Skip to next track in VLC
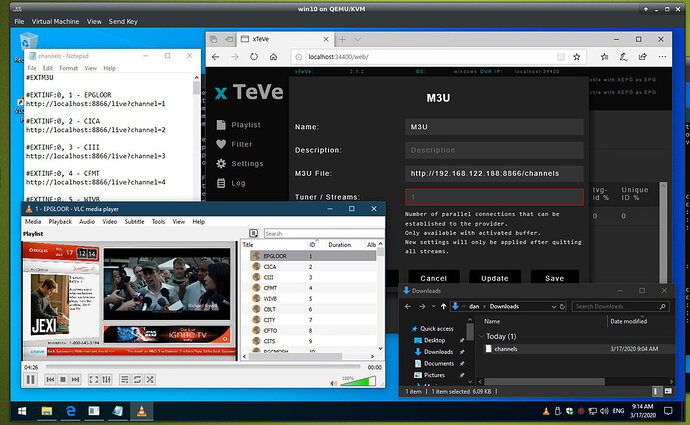This screenshot has width=690, height=425. coord(76,379)
